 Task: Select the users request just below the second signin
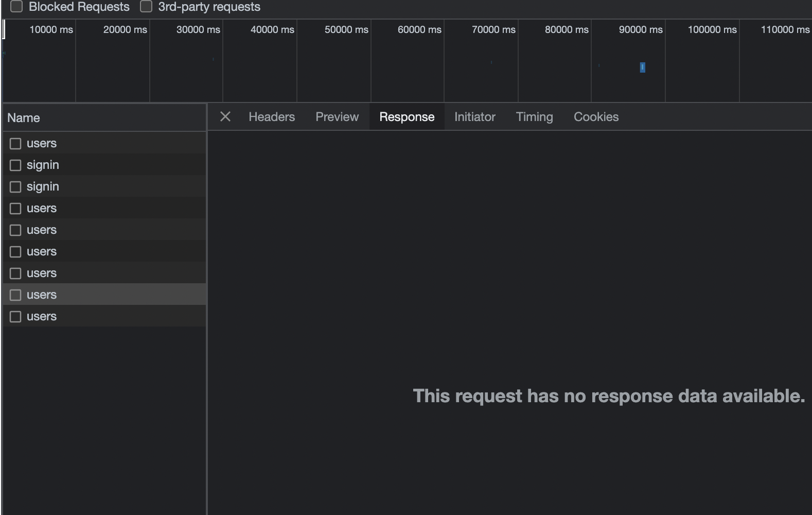tap(104, 208)
